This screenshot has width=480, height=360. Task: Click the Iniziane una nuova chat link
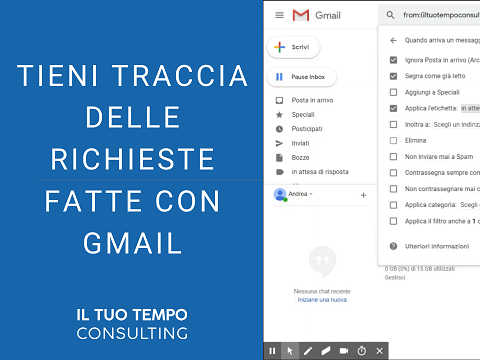click(x=322, y=300)
